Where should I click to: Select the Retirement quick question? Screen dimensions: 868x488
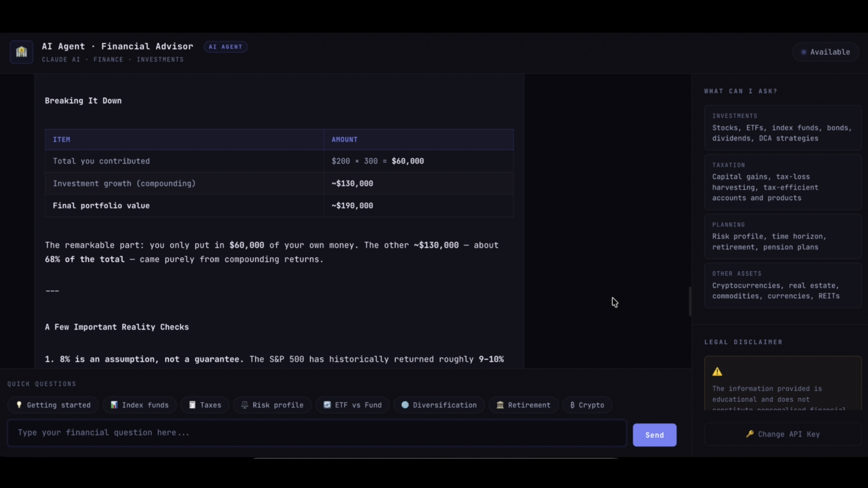click(x=523, y=405)
